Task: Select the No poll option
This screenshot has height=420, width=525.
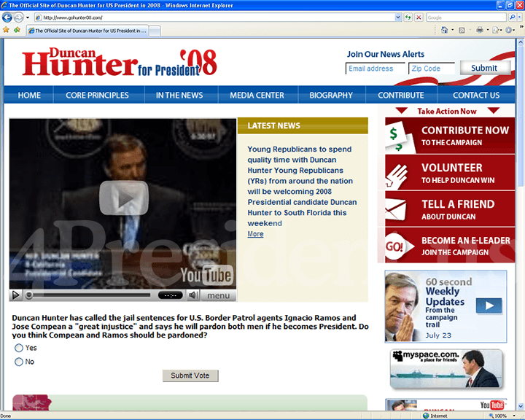Action: point(19,362)
